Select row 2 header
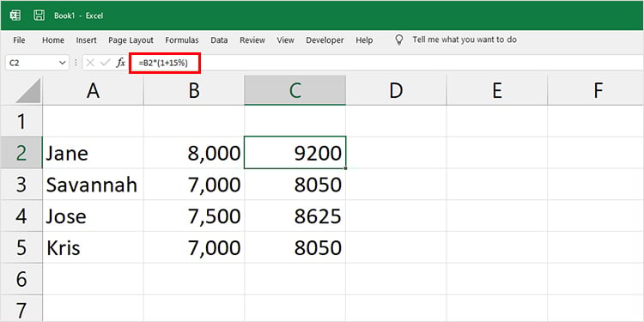 click(21, 153)
